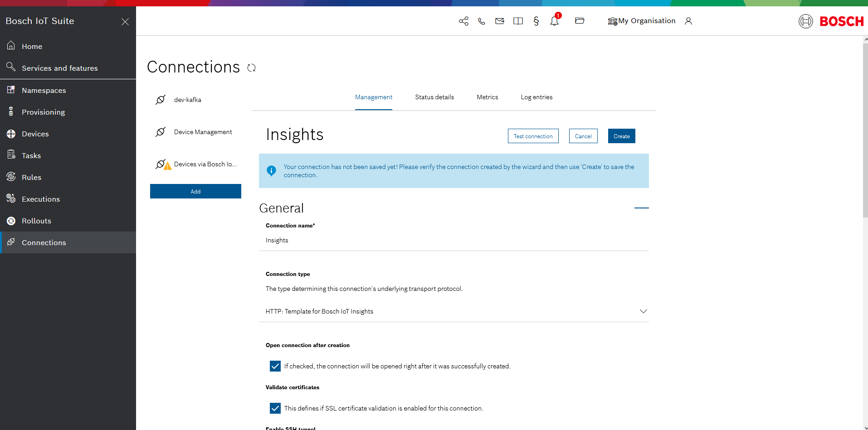Open Devices menu item
This screenshot has height=430, width=868.
click(x=68, y=134)
